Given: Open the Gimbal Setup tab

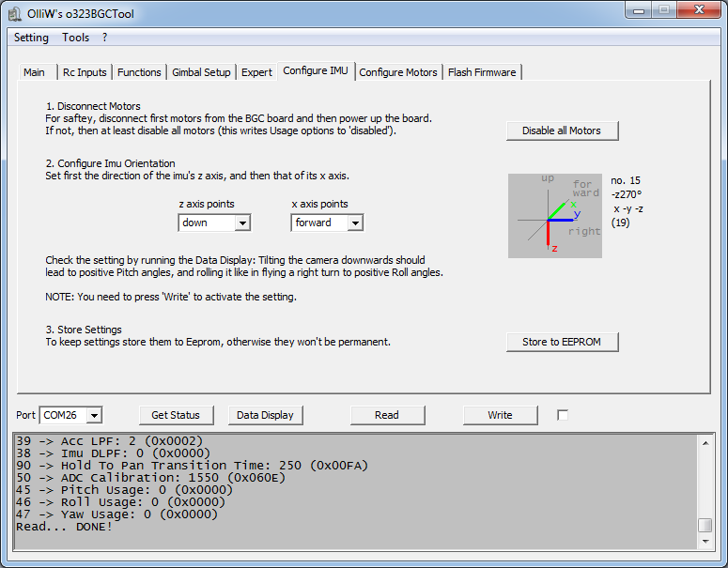Looking at the screenshot, I should point(201,72).
